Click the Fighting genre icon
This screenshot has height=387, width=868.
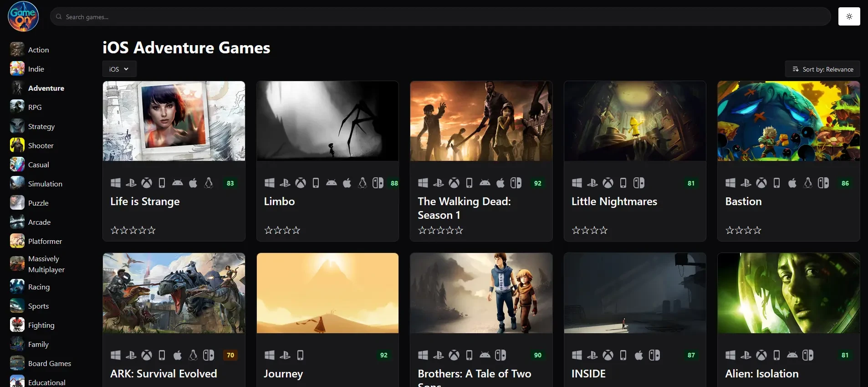(17, 325)
